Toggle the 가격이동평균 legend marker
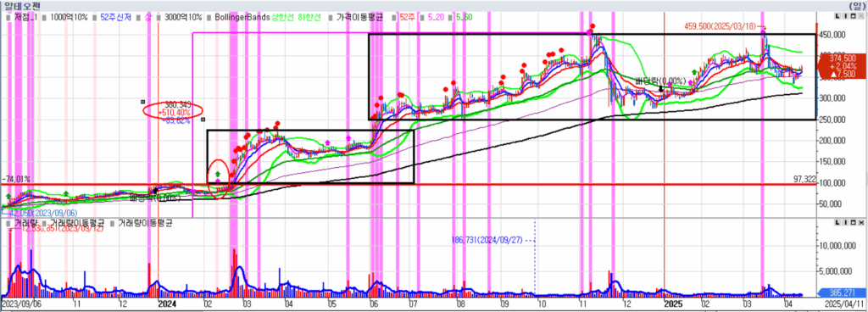868x312 pixels. pos(331,18)
